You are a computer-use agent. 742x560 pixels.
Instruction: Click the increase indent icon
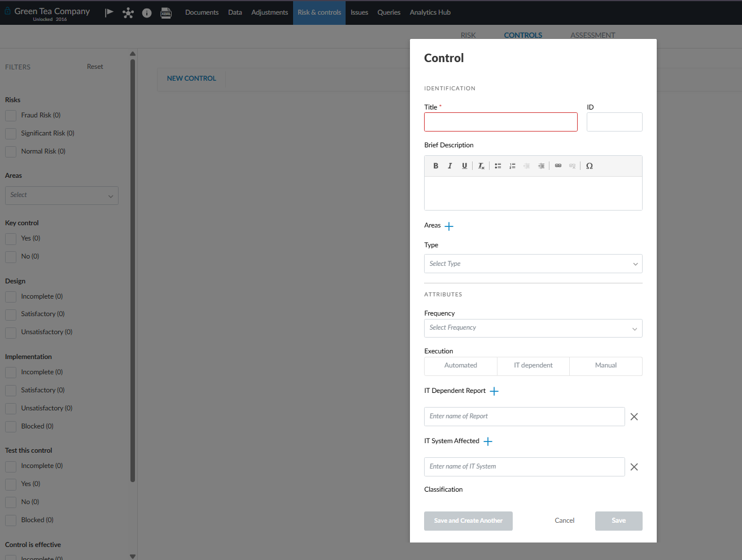(541, 166)
